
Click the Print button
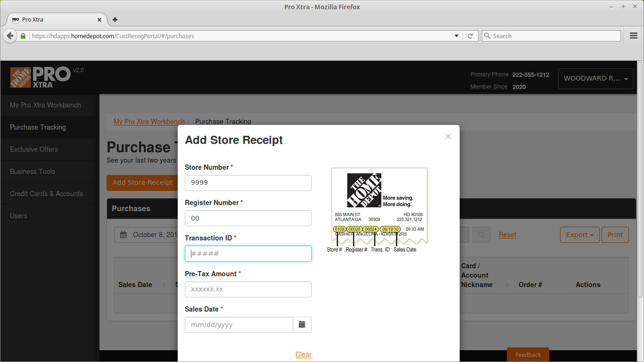[x=615, y=235]
